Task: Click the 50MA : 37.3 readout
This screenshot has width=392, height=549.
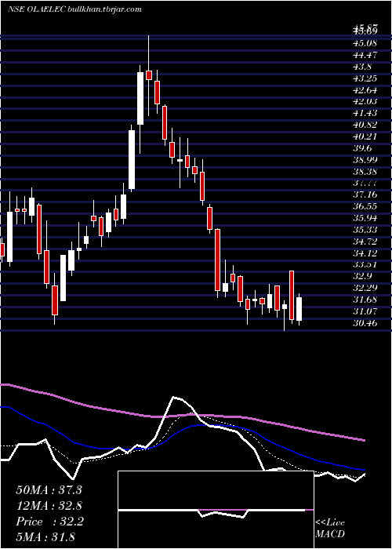Action: [49, 490]
